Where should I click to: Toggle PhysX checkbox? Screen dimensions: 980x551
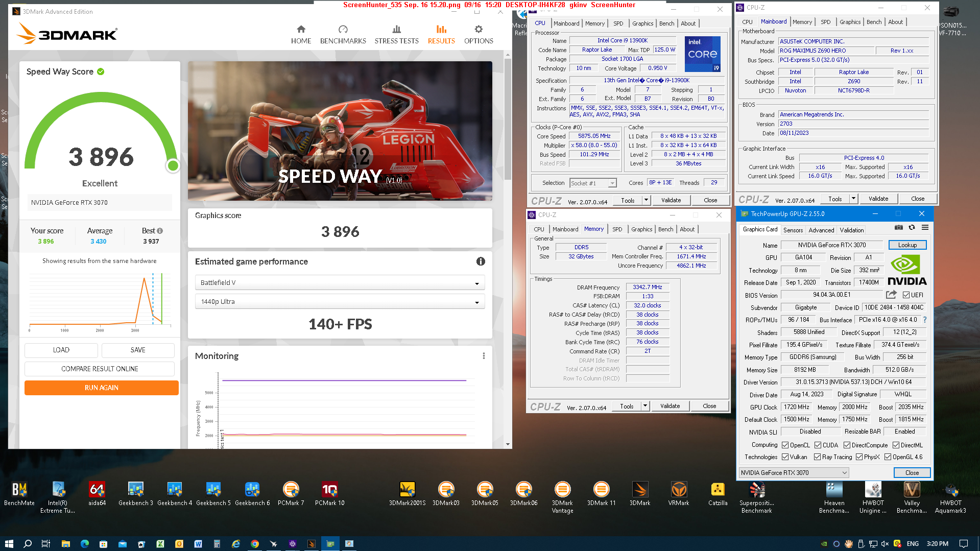coord(859,457)
